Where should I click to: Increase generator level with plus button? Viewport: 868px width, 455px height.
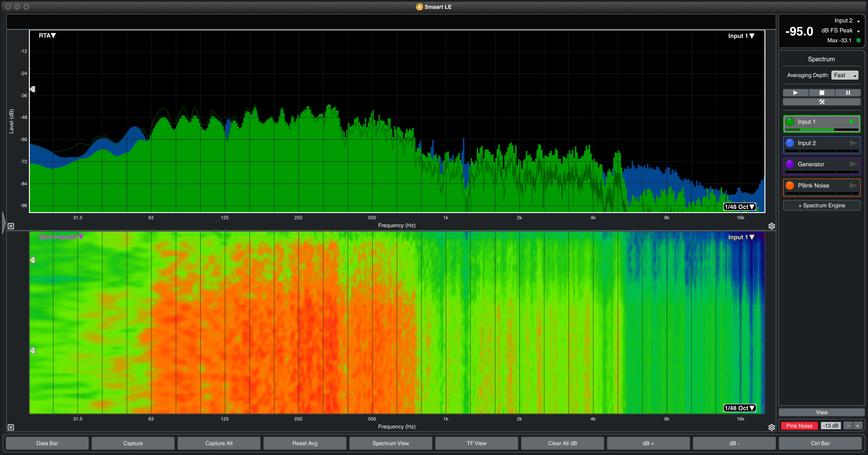coord(858,426)
